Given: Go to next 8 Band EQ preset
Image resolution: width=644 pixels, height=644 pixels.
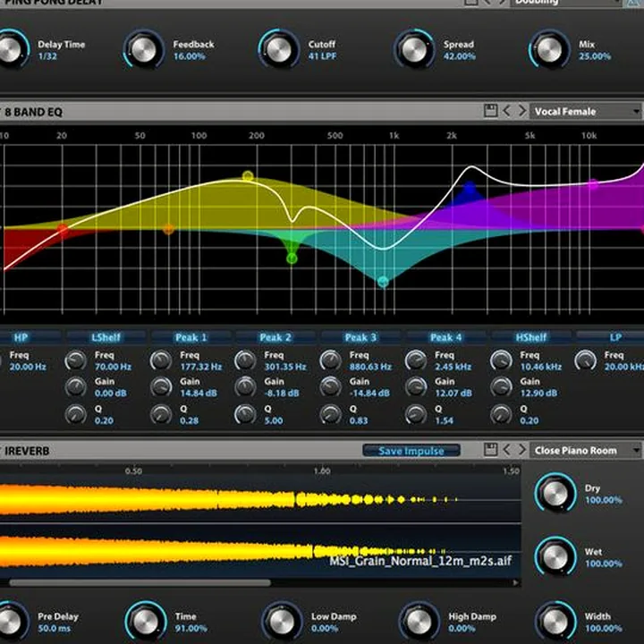Looking at the screenshot, I should pos(522,111).
